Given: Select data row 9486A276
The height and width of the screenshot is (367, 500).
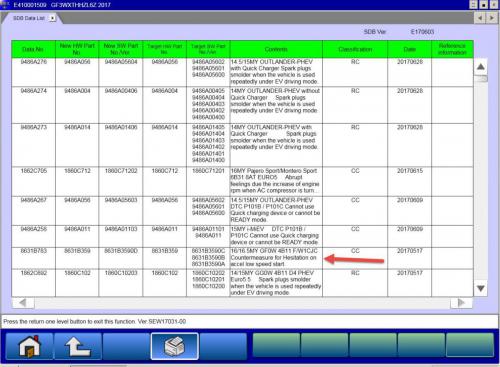Looking at the screenshot, I should click(242, 72).
